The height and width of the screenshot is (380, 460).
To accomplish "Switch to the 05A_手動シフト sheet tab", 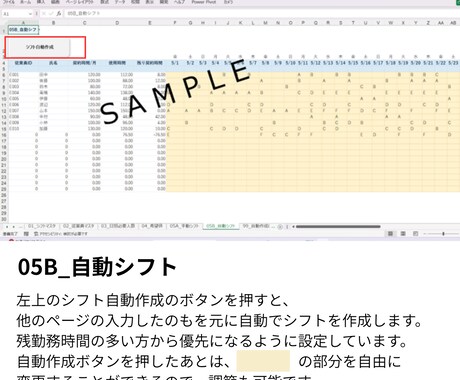I will click(184, 226).
